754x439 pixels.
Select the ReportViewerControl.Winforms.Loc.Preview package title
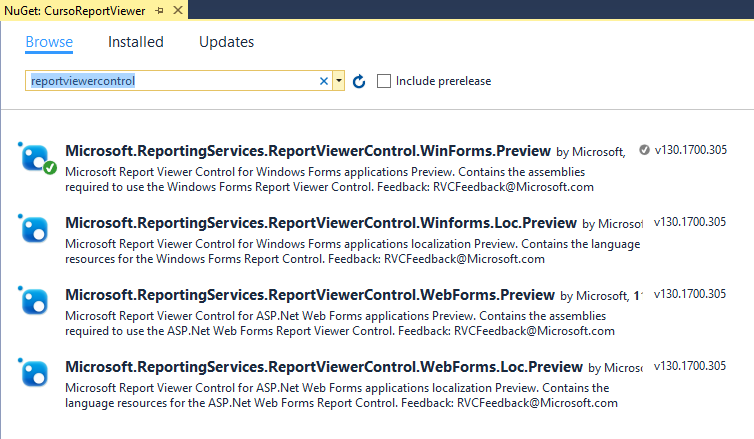320,223
